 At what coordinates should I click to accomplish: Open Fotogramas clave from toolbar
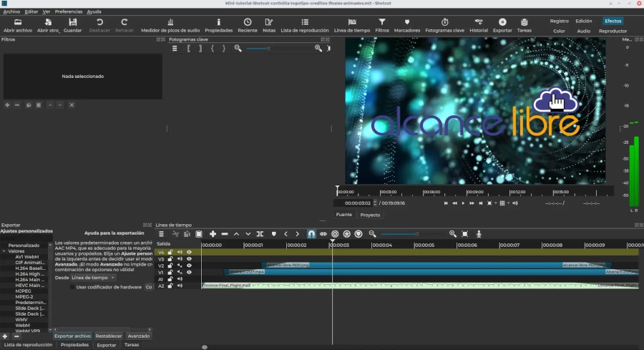tap(445, 25)
